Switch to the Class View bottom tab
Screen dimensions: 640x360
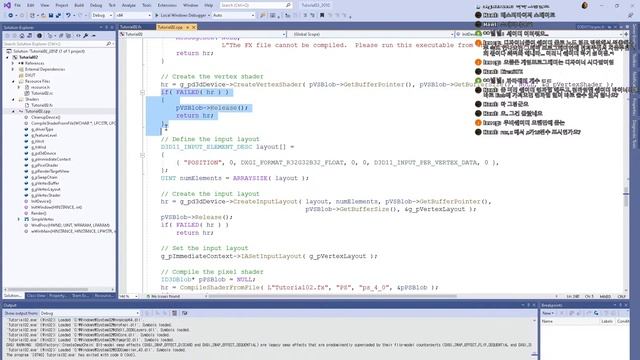36,296
